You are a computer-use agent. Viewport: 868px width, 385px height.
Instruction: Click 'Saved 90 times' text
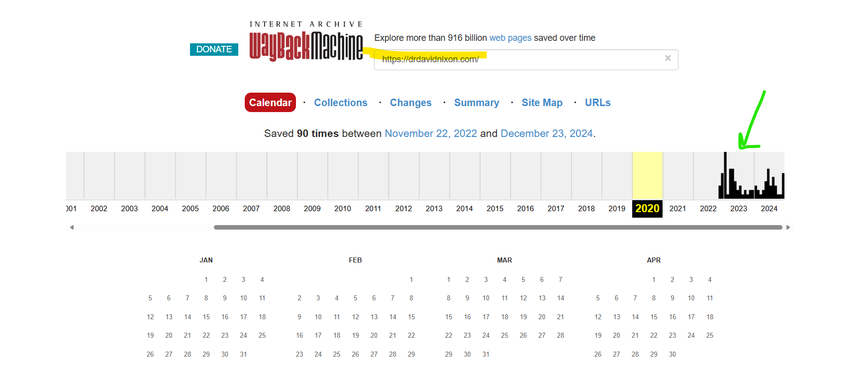coord(301,133)
